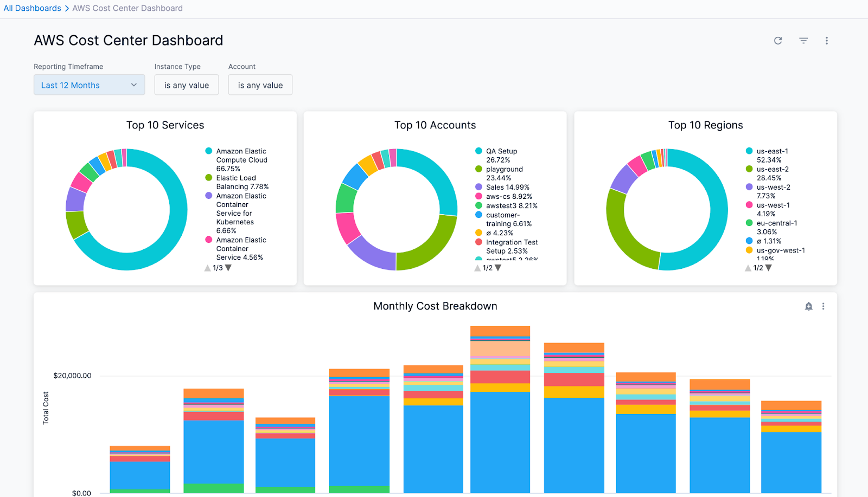868x497 pixels.
Task: Toggle awstest3 8.21% legend entry
Action: pos(506,205)
